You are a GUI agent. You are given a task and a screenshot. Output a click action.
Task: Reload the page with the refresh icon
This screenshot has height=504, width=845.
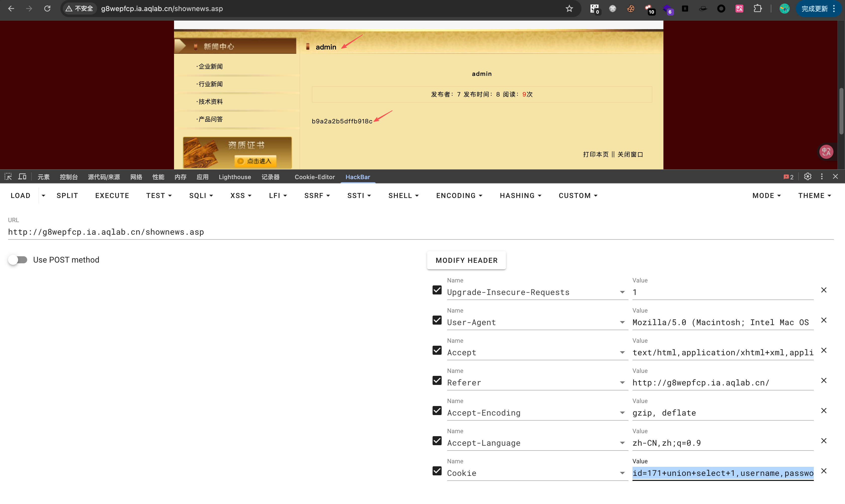pos(47,9)
